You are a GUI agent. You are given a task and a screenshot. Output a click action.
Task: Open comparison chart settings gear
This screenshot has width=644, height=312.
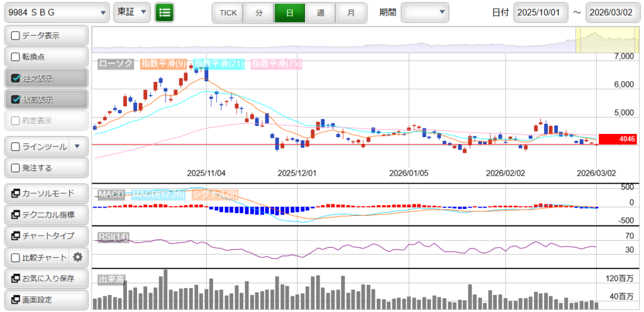point(78,257)
